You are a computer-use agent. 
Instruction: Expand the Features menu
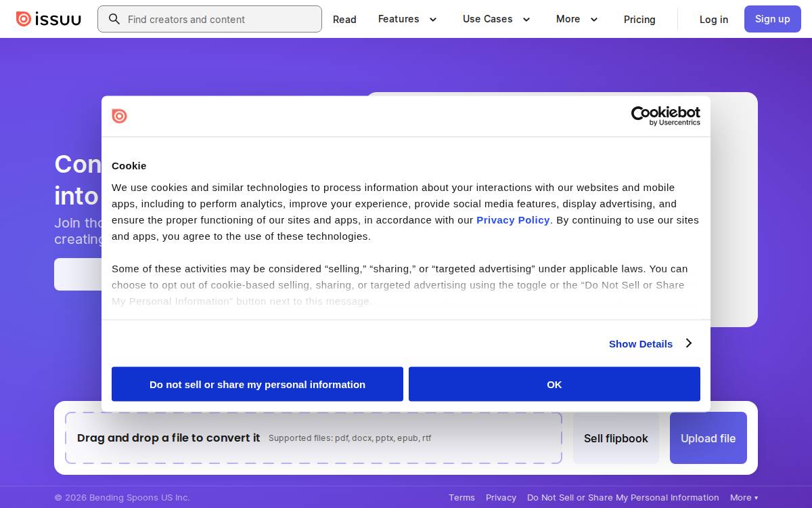coord(407,19)
